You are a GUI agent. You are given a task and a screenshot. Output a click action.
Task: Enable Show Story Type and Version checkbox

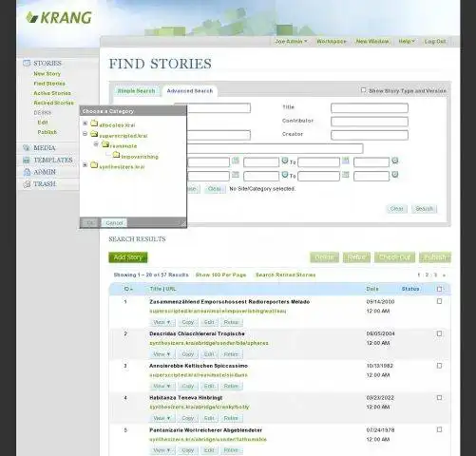(x=363, y=90)
